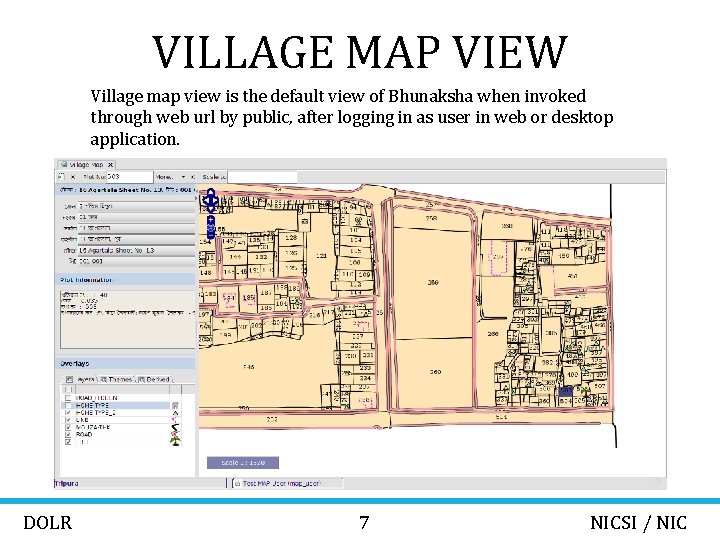This screenshot has width=720, height=540.
Task: Select the MOUZA-TEE layer name
Action: [93, 427]
